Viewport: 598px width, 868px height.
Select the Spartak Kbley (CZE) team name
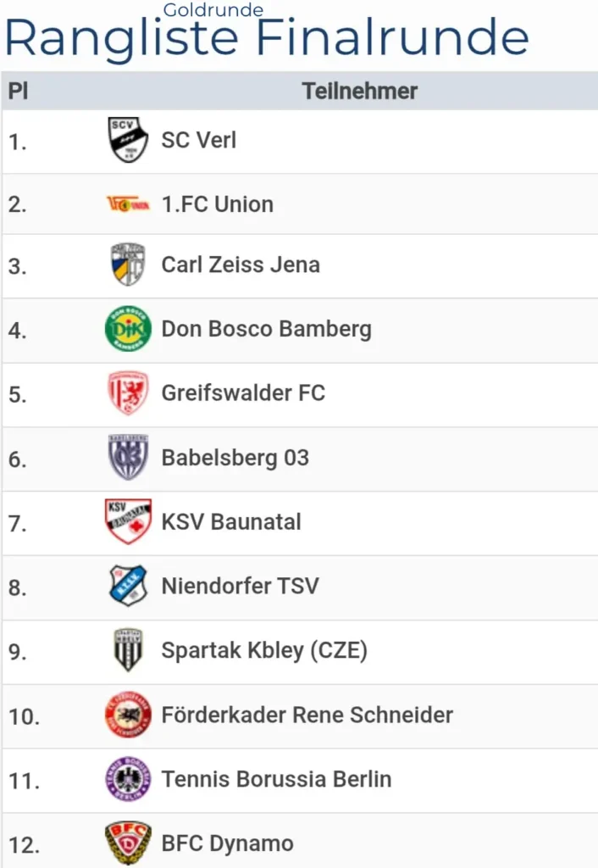264,650
